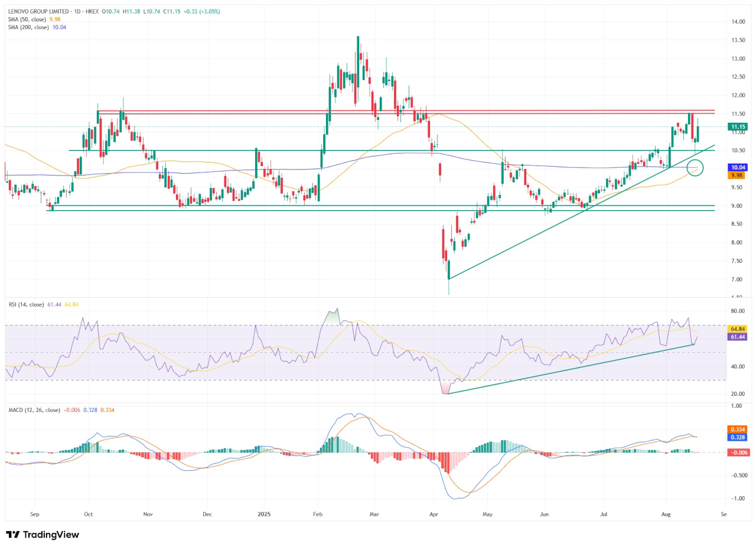Screen dimensions: 756x543
Task: Click the 40.00 RSI axis label
Action: coord(738,366)
